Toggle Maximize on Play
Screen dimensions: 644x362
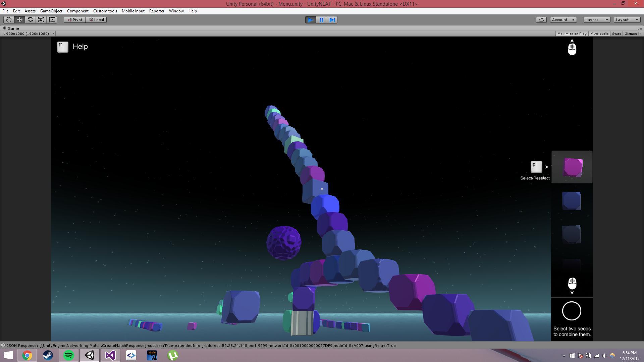572,34
